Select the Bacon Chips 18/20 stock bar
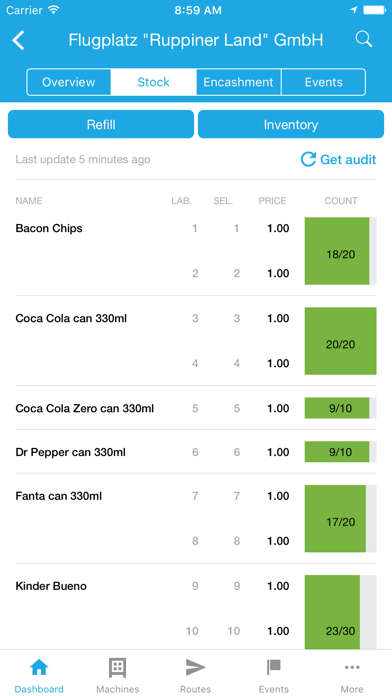This screenshot has height=696, width=392. click(x=341, y=251)
